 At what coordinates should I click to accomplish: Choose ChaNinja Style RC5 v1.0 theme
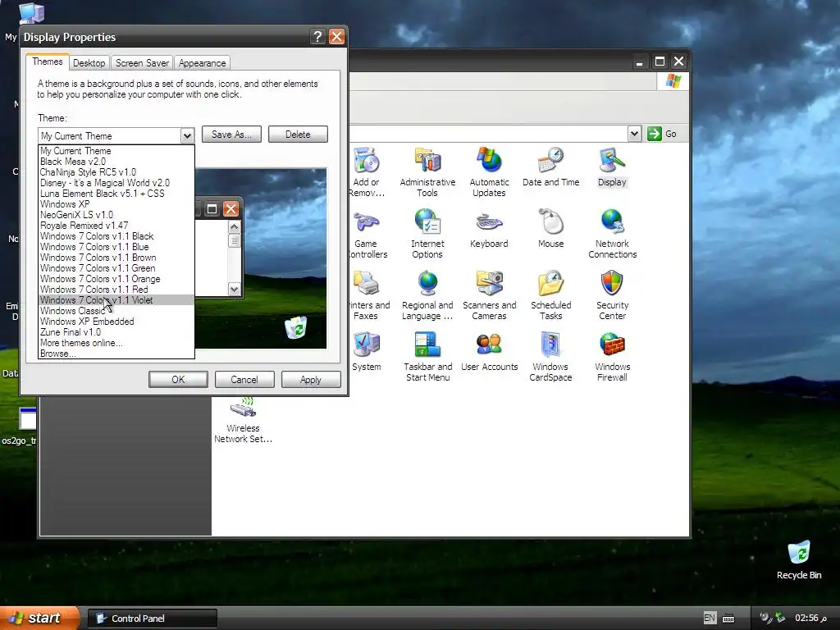point(116,172)
